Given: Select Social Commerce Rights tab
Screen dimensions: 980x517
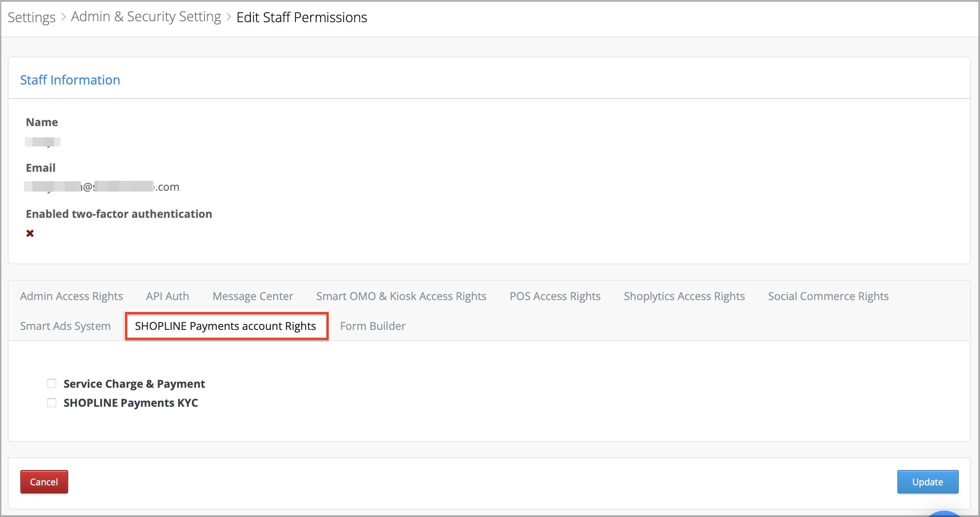Looking at the screenshot, I should coord(828,296).
